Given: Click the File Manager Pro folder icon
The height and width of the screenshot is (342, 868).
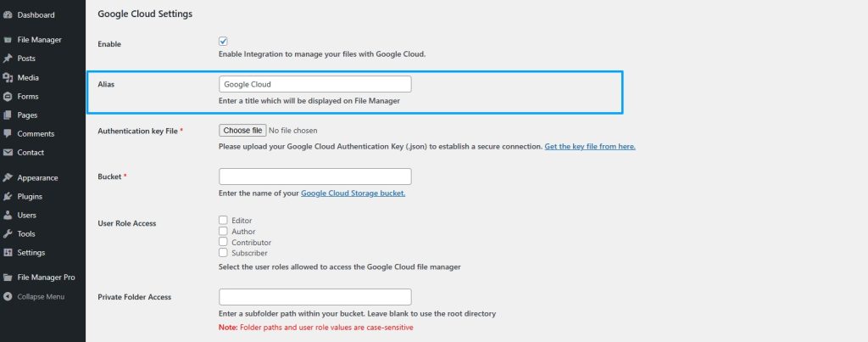Looking at the screenshot, I should click(8, 278).
